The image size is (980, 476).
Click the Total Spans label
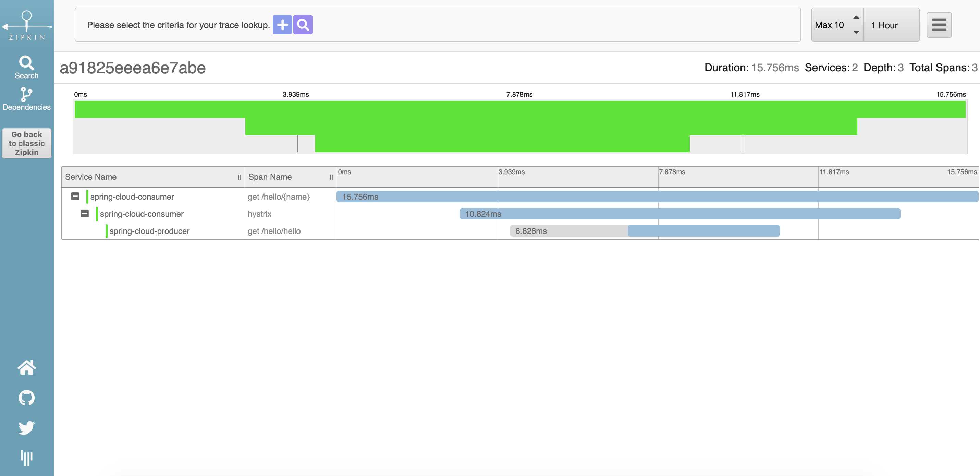(939, 68)
